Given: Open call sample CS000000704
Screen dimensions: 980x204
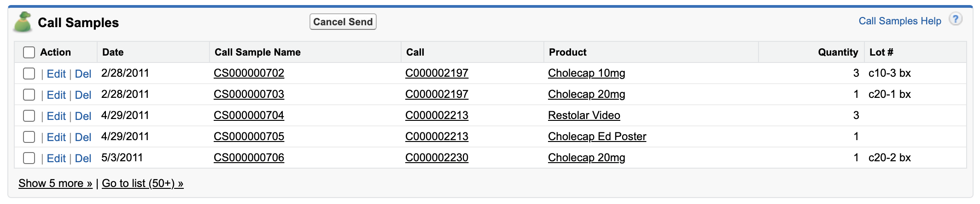Looking at the screenshot, I should coord(249,115).
